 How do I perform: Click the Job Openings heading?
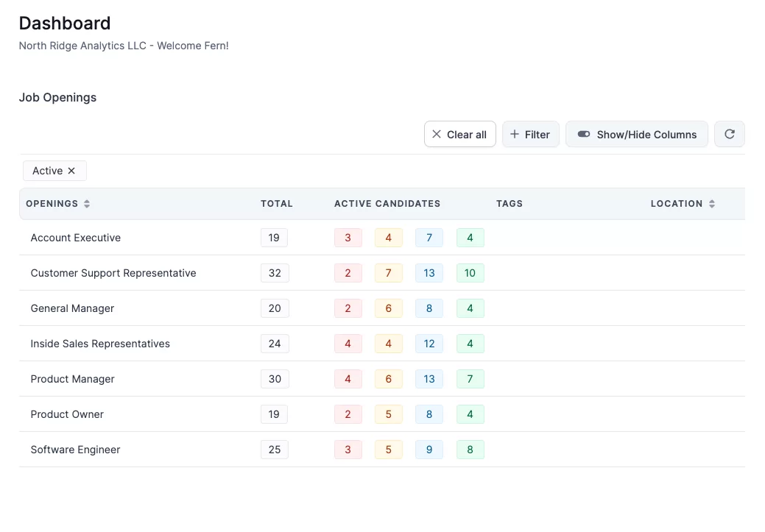pyautogui.click(x=57, y=98)
